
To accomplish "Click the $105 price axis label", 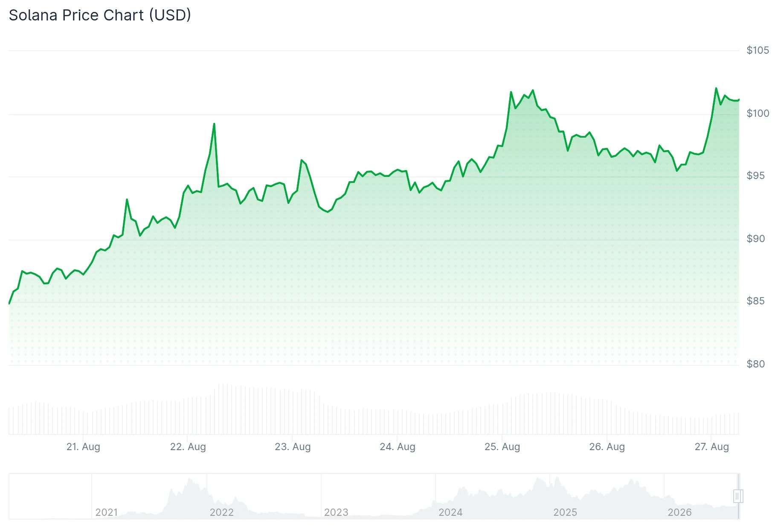I will point(758,50).
